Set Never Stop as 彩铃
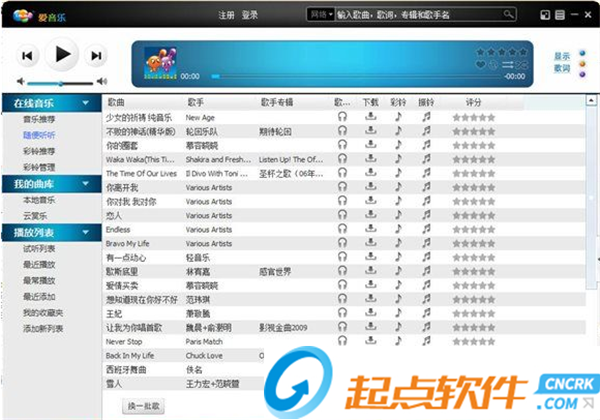This screenshot has height=420, width=600. (x=398, y=340)
